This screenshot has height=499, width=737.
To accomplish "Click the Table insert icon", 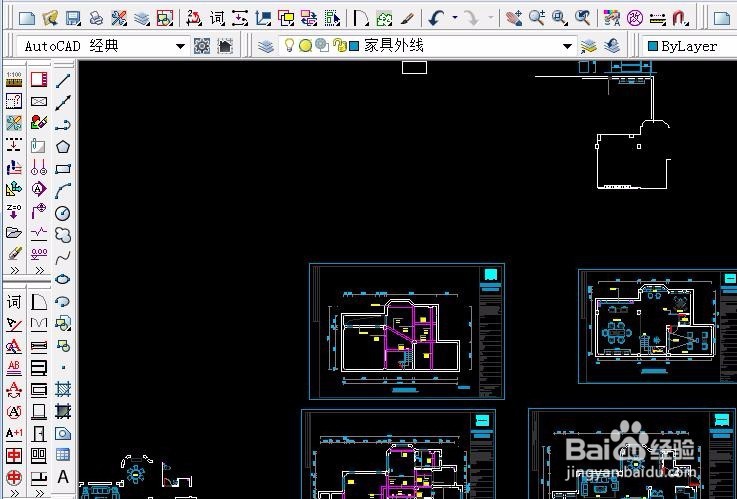I will click(x=63, y=455).
